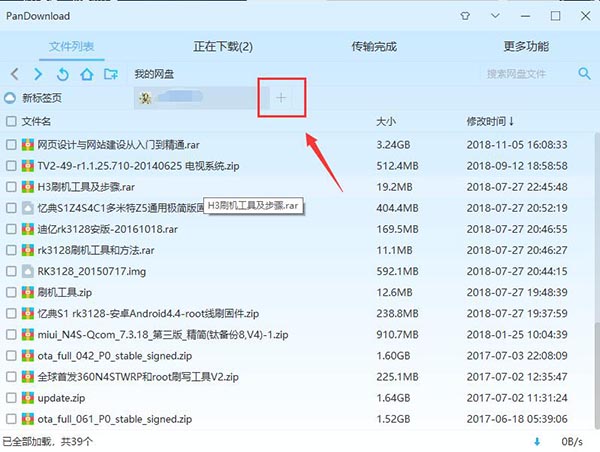Select checkbox for 刷机工具.zip
600x452 pixels.
pyautogui.click(x=11, y=292)
